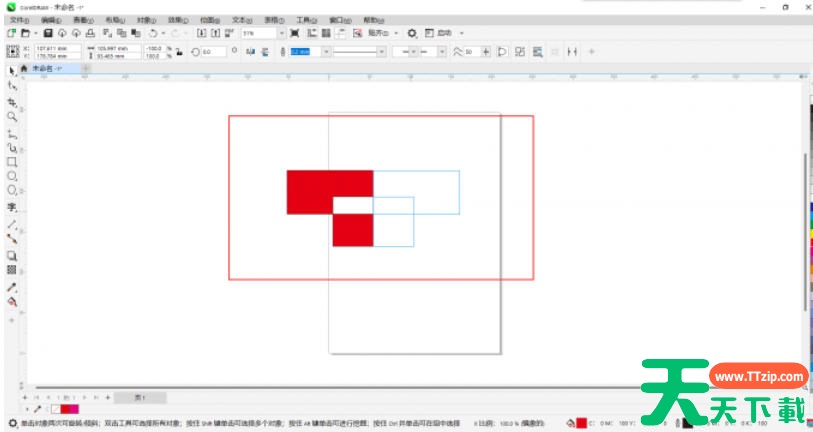Switch to the 页1 page tab

coord(140,397)
